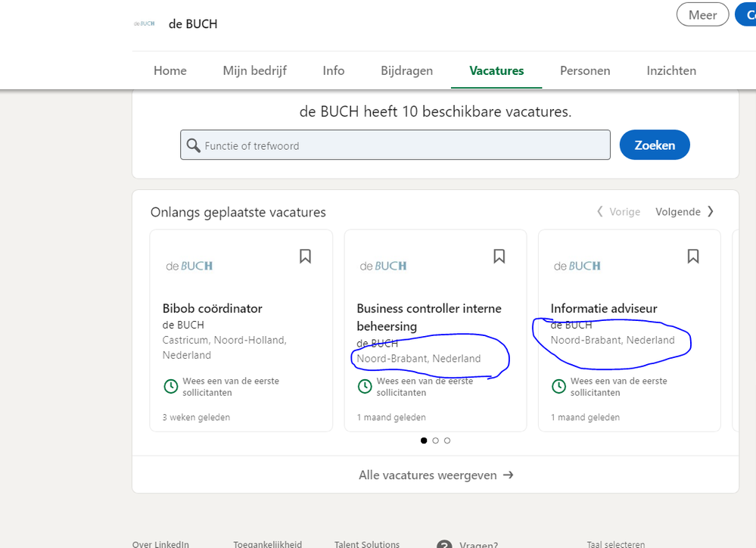Click de BUCH logo on Informatie adviseur card
This screenshot has height=548, width=756.
pos(577,266)
